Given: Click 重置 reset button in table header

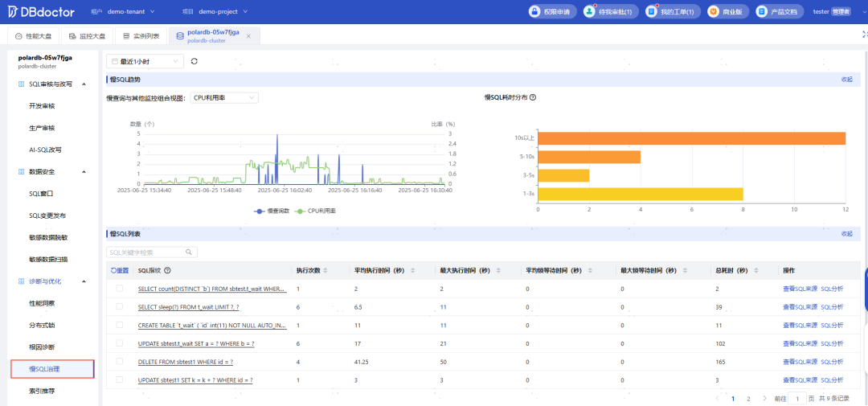Looking at the screenshot, I should pos(120,271).
